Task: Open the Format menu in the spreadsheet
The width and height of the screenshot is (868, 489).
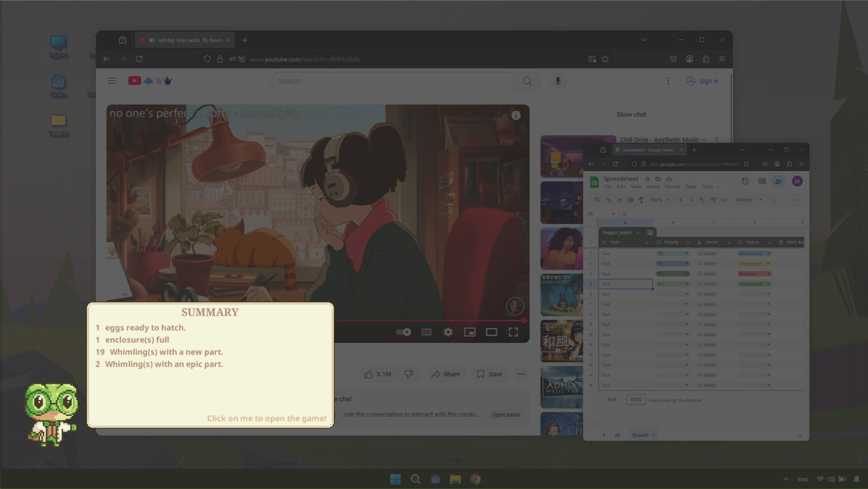Action: (672, 187)
